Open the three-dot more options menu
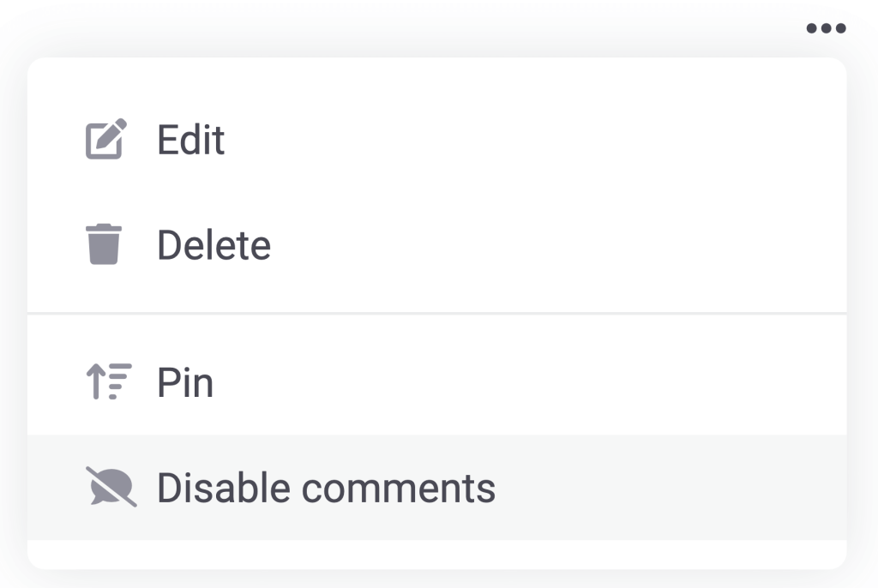The image size is (878, 588). click(x=826, y=28)
